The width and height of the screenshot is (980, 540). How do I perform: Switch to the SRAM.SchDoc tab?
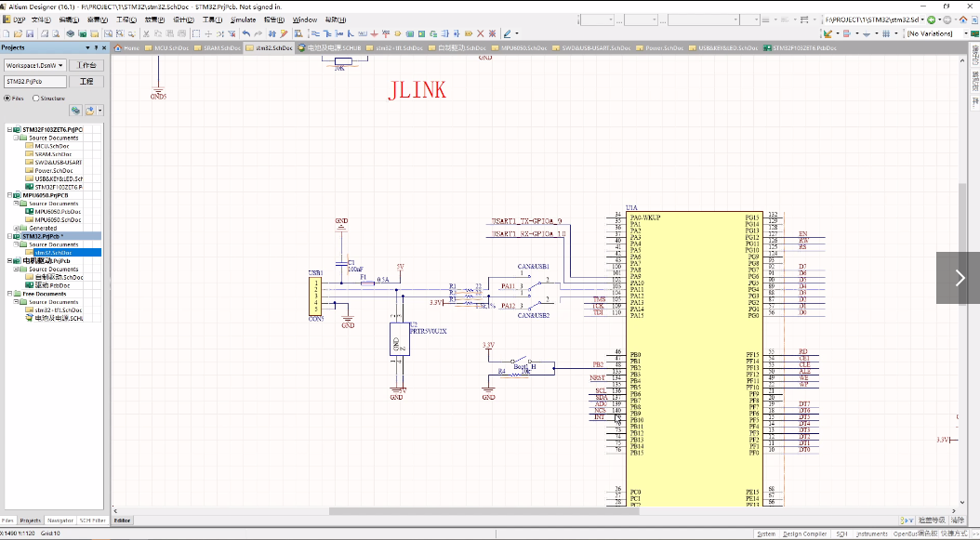click(x=217, y=47)
